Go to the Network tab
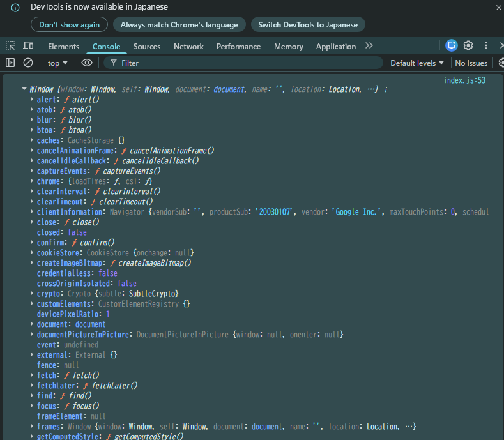This screenshot has height=440, width=504. coord(188,47)
